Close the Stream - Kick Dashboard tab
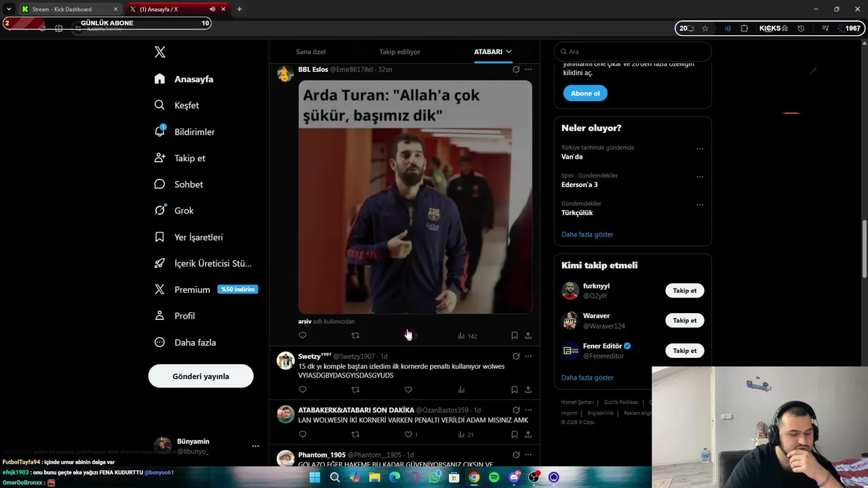This screenshot has height=488, width=868. tap(115, 9)
